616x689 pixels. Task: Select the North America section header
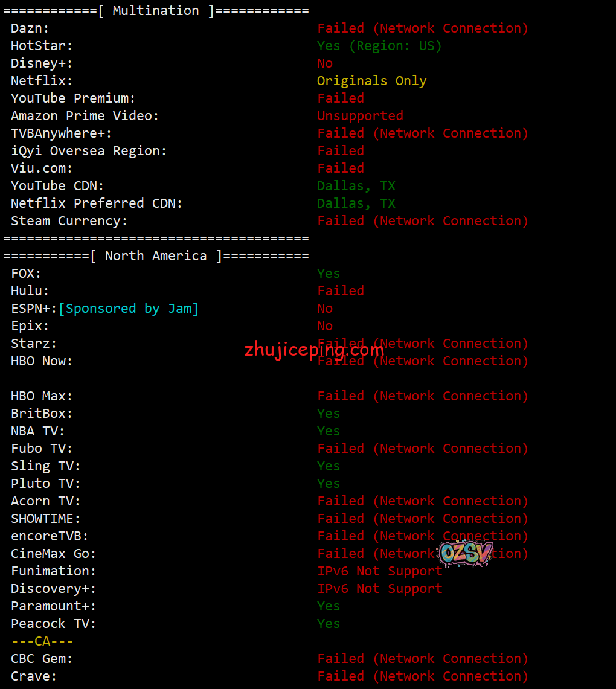[x=156, y=256]
